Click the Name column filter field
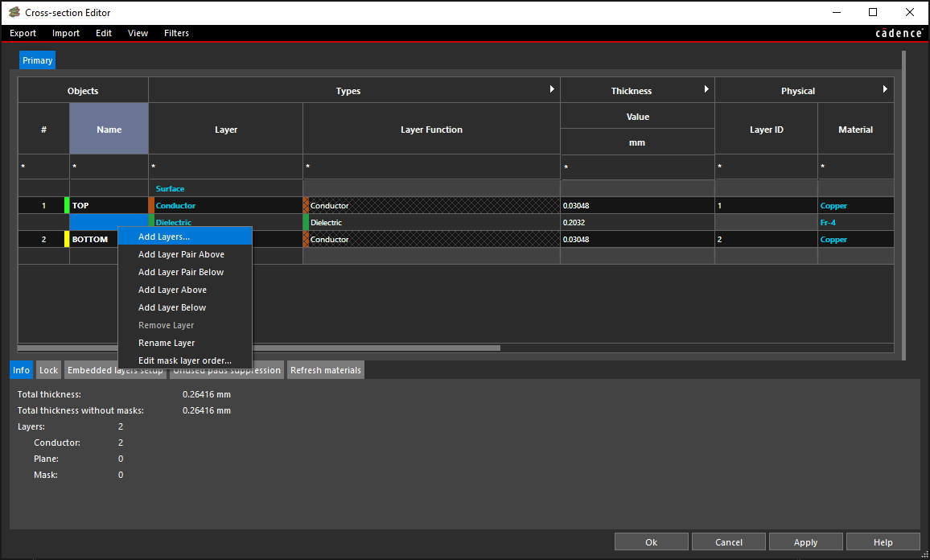Screen dimensions: 930x560 (109, 167)
